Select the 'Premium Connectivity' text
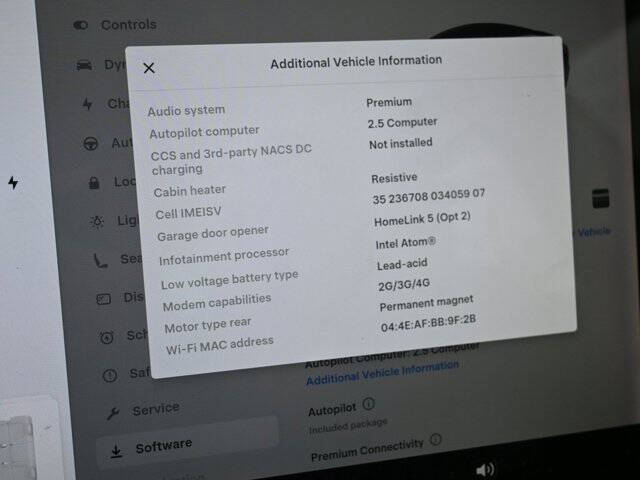 point(367,449)
